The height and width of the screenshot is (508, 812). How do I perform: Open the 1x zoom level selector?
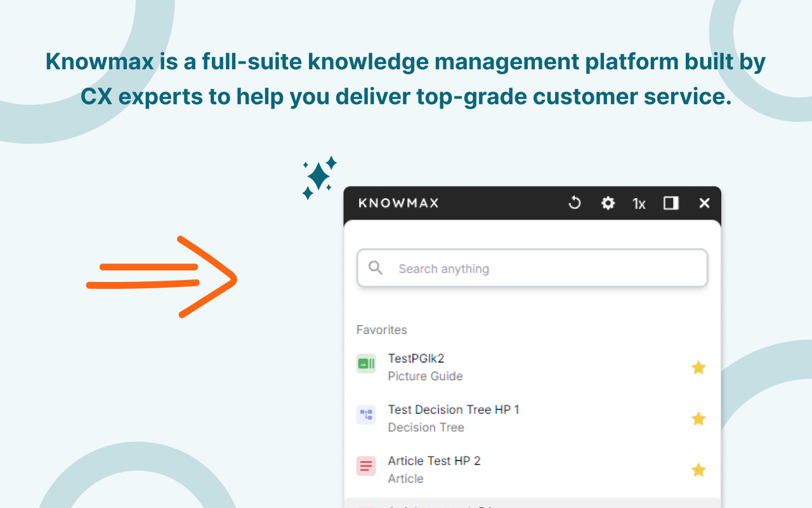[x=638, y=203]
